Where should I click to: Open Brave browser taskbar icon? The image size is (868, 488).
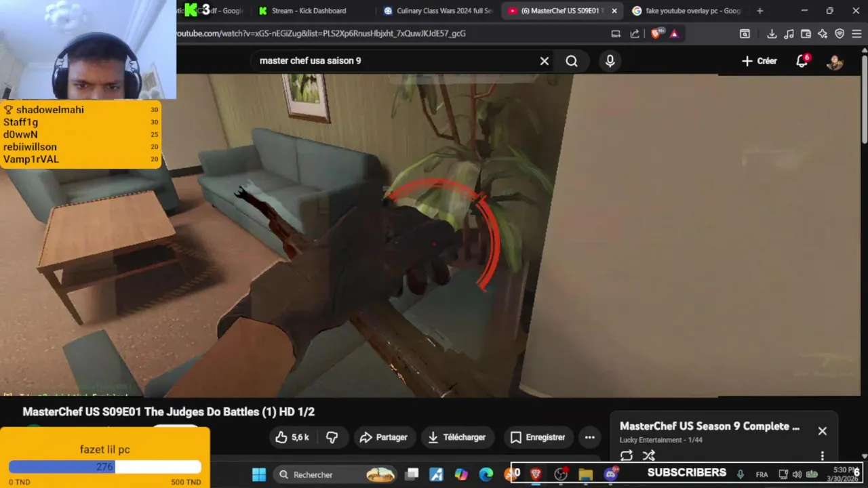[536, 474]
